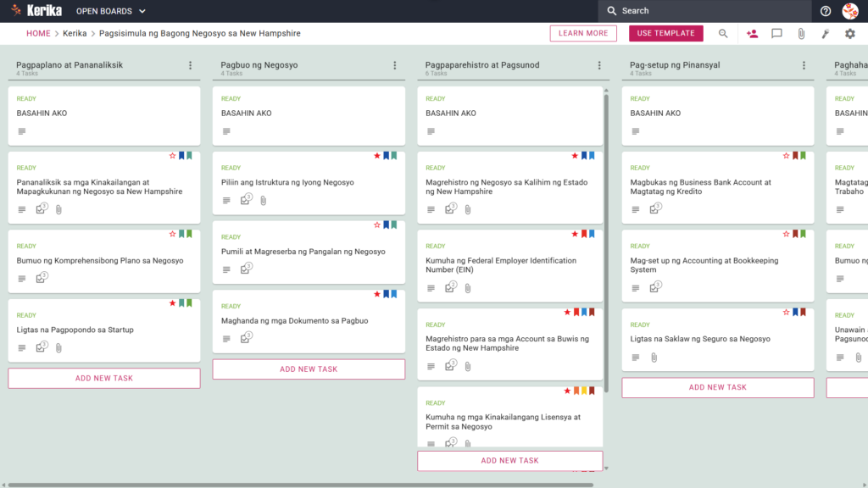Open details icon on Mag-set up ng Accounting card

636,288
